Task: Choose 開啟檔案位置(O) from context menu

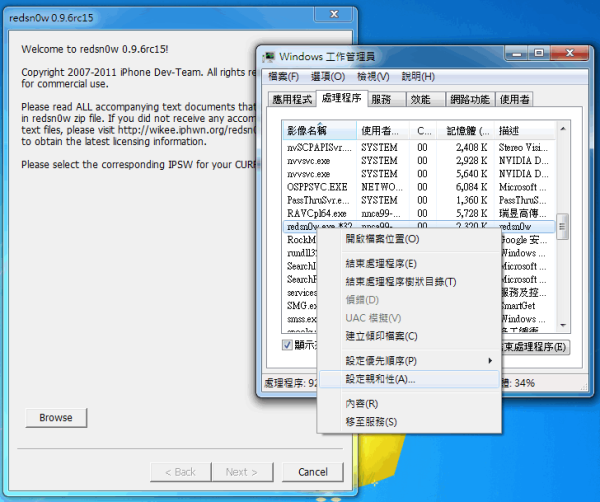Action: (x=409, y=239)
